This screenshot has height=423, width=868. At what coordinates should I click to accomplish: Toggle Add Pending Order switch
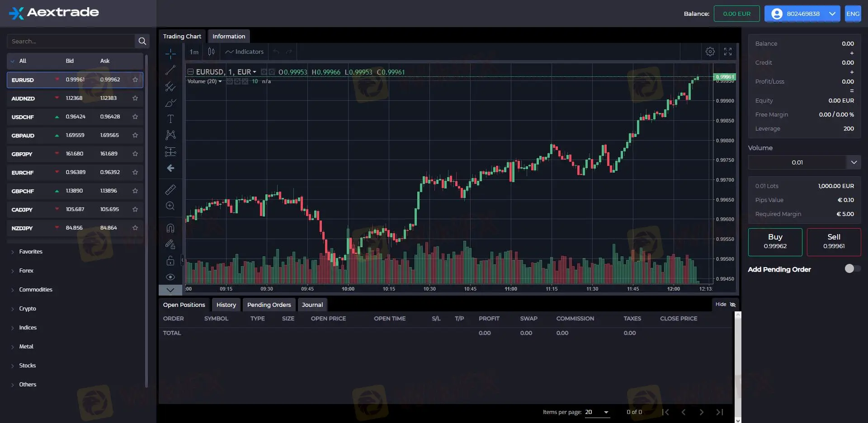(851, 268)
